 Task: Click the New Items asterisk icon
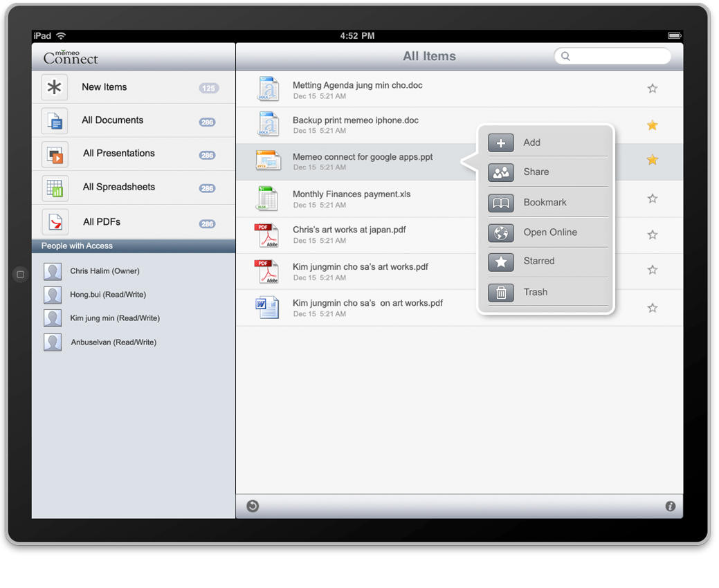(55, 88)
